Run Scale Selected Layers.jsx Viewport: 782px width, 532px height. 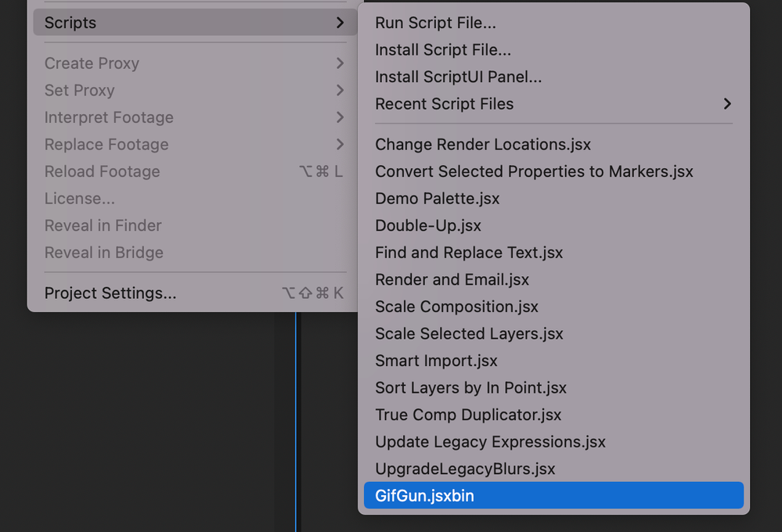point(469,333)
